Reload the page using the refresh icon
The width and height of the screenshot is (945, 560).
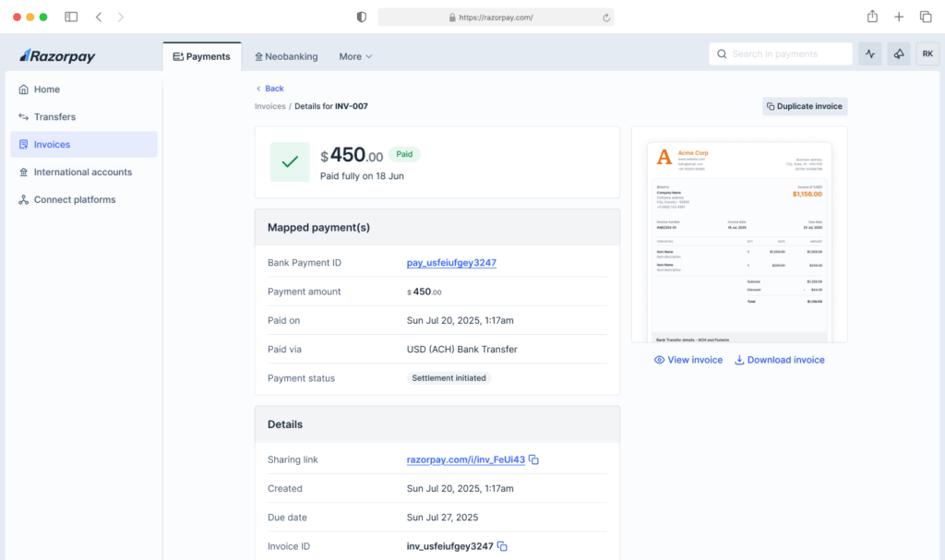tap(606, 18)
